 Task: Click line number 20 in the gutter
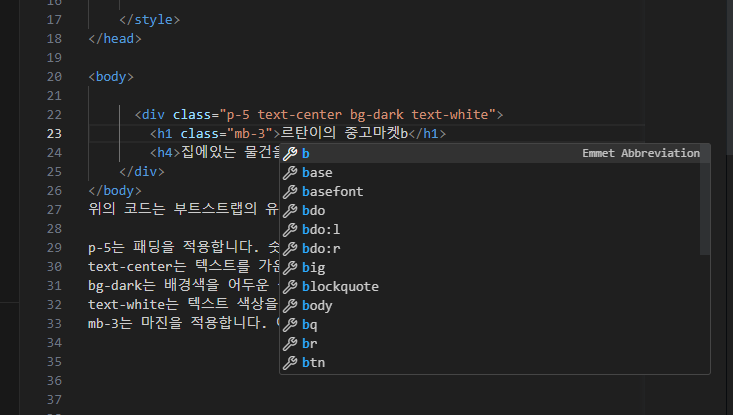point(54,77)
